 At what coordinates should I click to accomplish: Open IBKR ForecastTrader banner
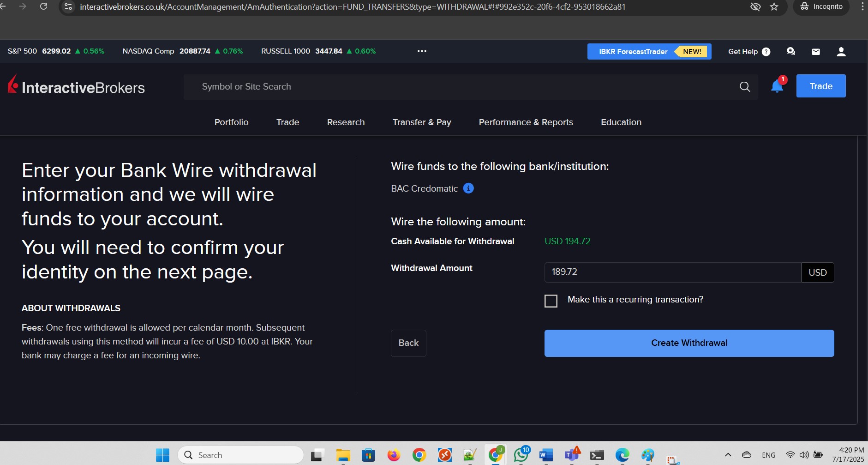point(649,52)
